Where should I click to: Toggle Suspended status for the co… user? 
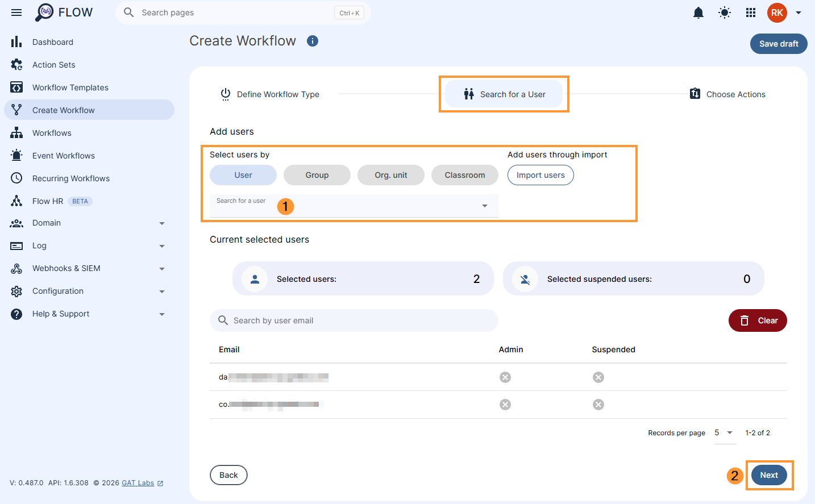[x=598, y=405]
